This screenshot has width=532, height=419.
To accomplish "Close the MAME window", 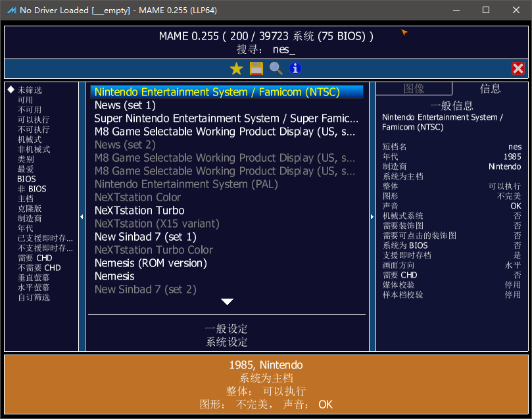I will click(516, 10).
